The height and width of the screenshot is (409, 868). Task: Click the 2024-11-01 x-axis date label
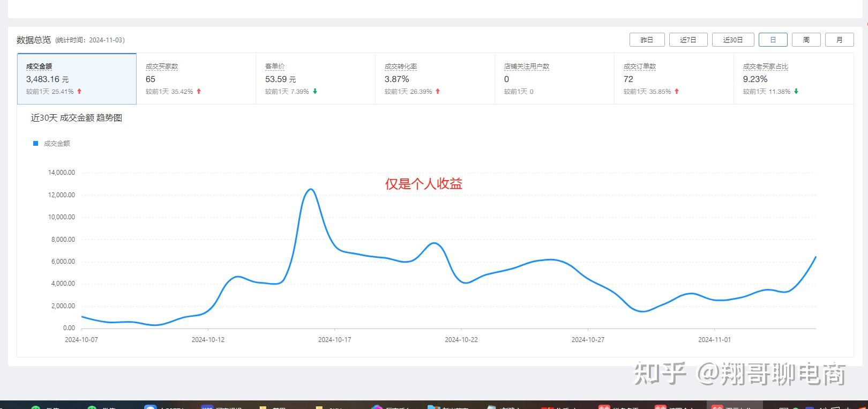[714, 339]
